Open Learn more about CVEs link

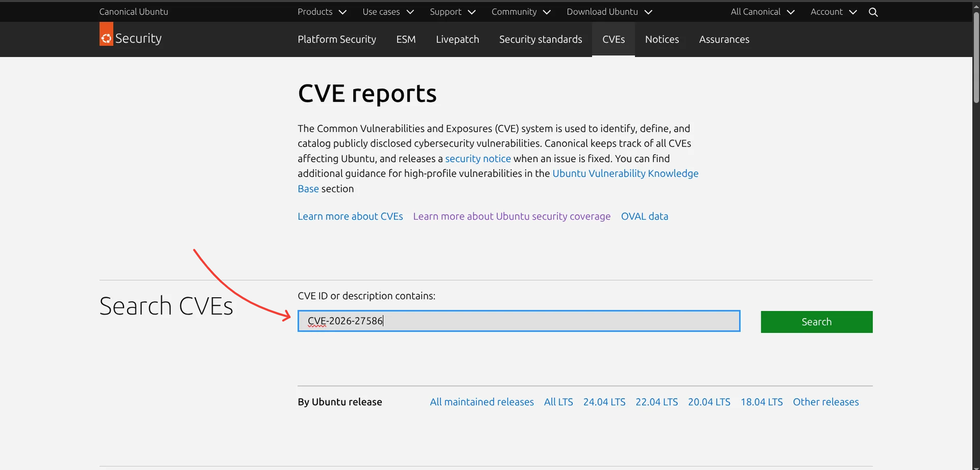coord(350,216)
